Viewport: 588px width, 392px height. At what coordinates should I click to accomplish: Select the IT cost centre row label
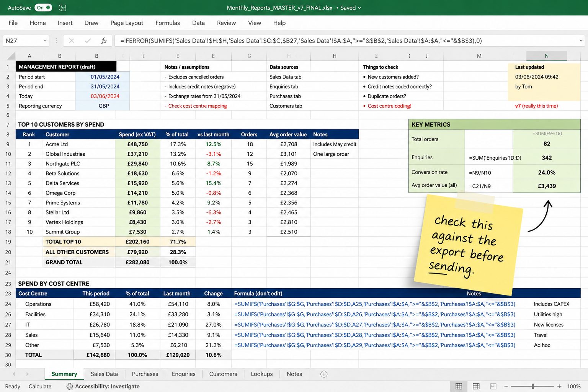tap(28, 325)
